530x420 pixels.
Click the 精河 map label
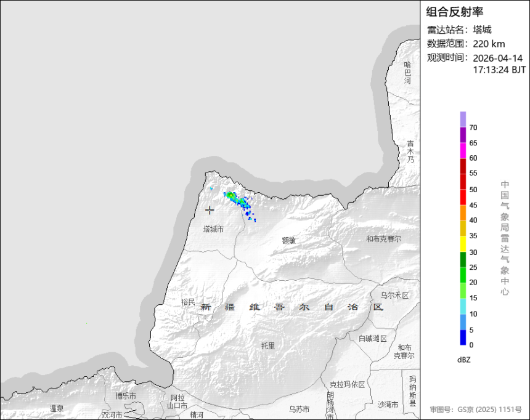197,414
